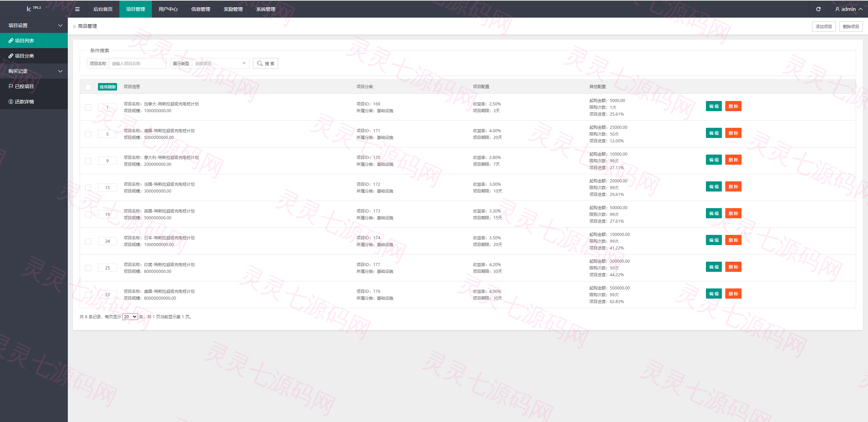
Task: Open 已投项目 in the sidebar
Action: tap(34, 86)
